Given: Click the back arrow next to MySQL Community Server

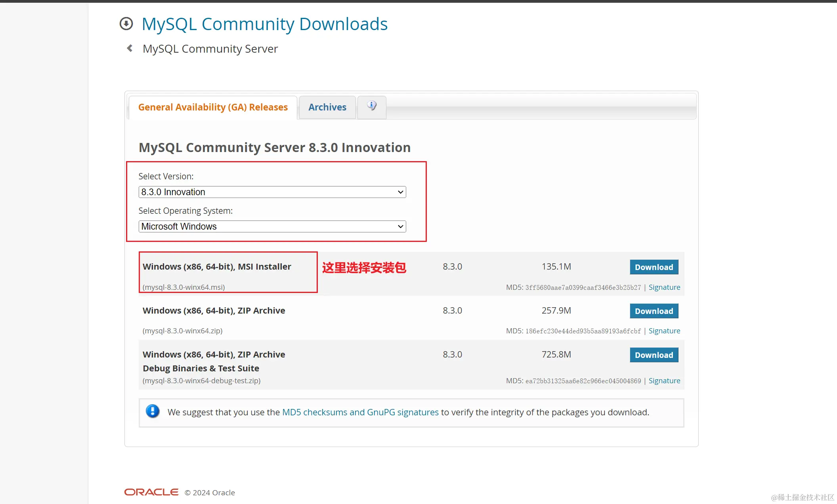Looking at the screenshot, I should click(x=130, y=48).
